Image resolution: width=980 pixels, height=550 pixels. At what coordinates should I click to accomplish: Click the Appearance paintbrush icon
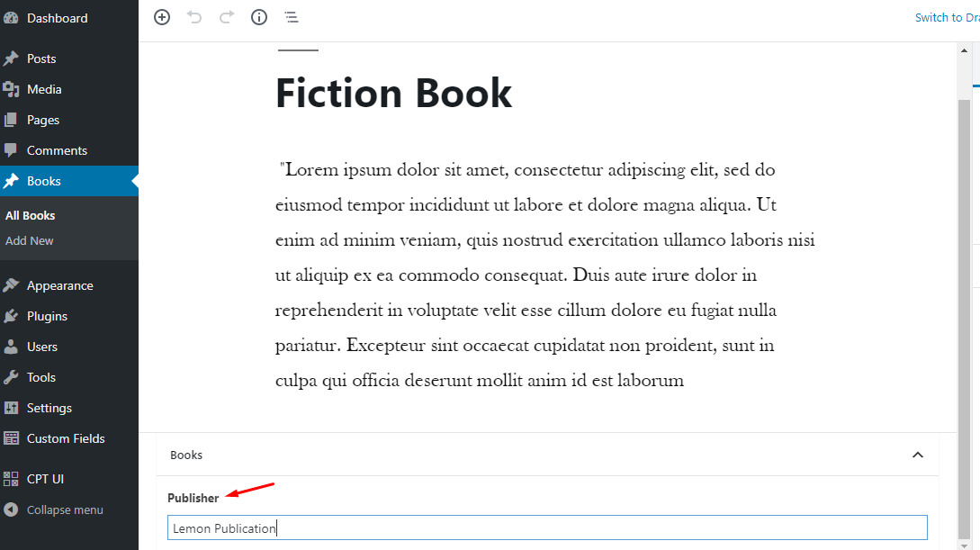11,285
